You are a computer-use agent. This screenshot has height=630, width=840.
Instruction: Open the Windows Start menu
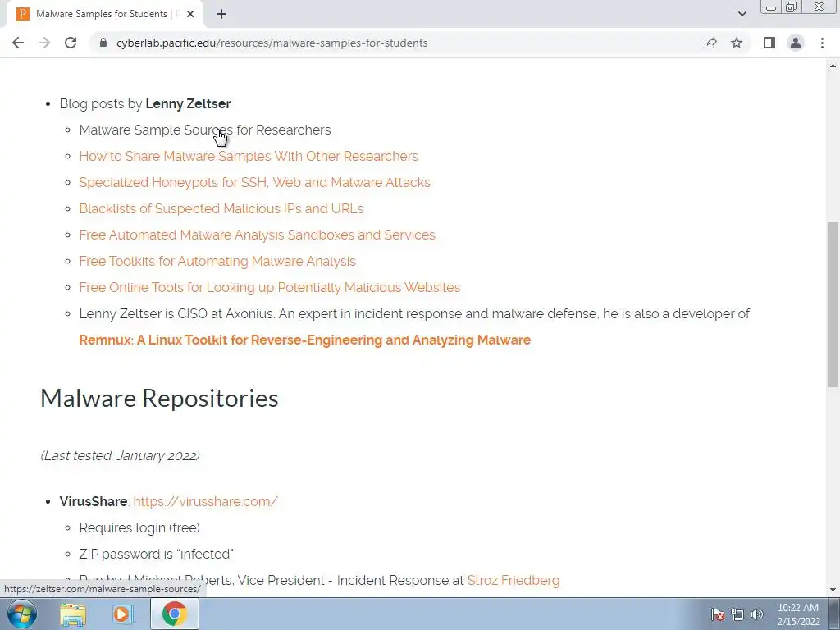(x=22, y=614)
